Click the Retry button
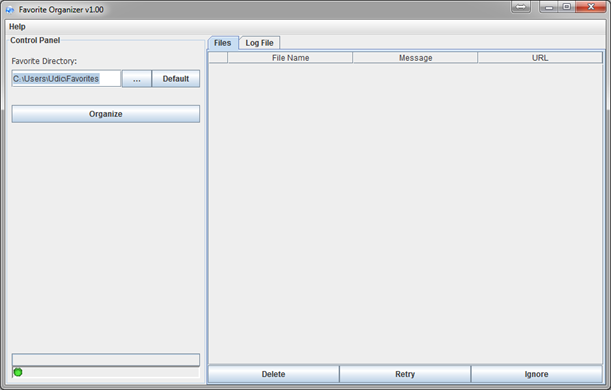The width and height of the screenshot is (611, 390). 405,374
